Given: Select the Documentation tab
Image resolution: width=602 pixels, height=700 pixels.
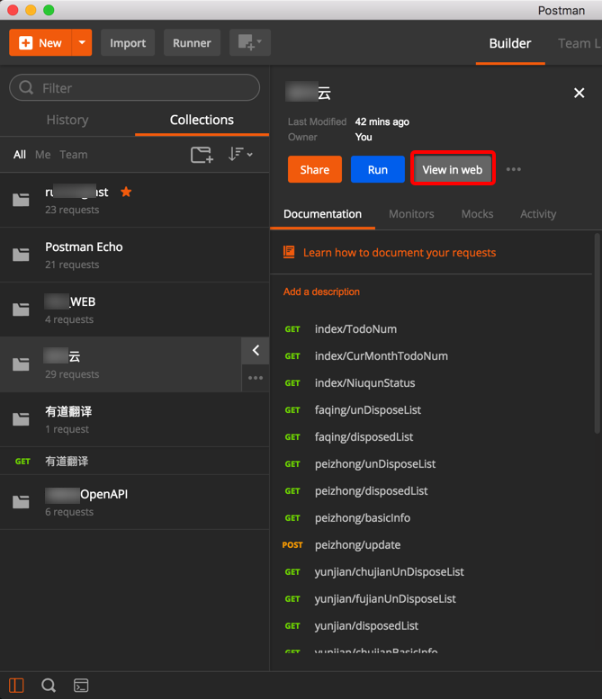Looking at the screenshot, I should click(x=322, y=214).
